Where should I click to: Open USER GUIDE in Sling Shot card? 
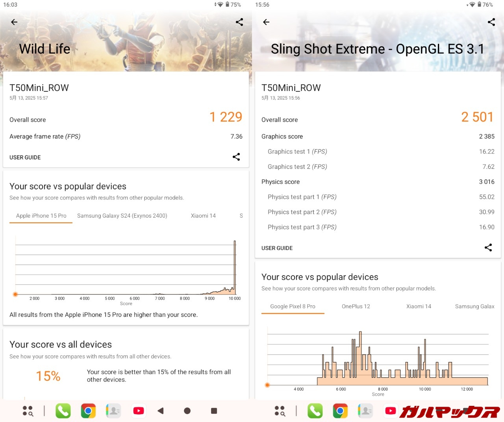277,248
